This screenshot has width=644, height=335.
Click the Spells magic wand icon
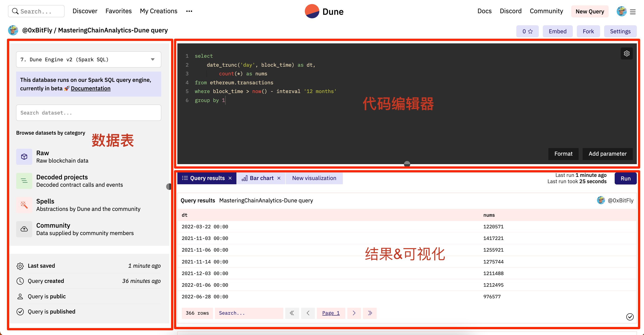click(24, 205)
